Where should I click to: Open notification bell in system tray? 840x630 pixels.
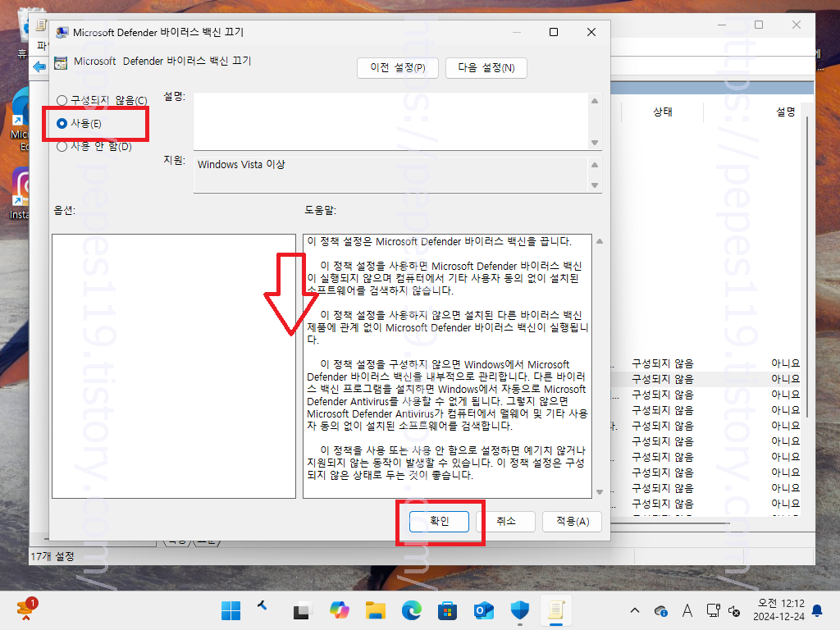pyautogui.click(x=818, y=610)
